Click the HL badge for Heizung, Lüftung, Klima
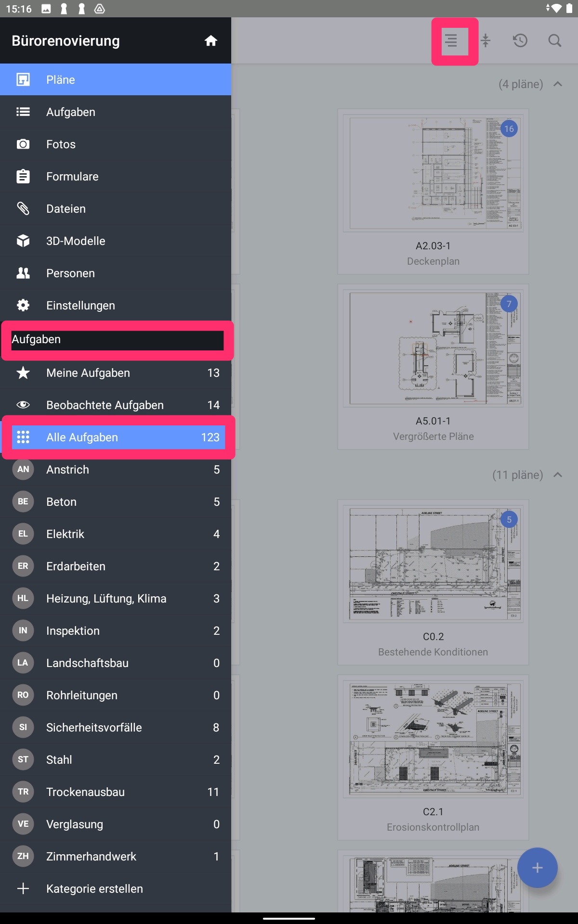 pyautogui.click(x=23, y=598)
